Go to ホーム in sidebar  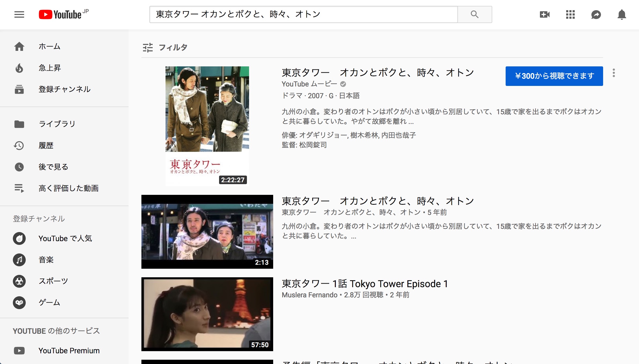coord(49,47)
